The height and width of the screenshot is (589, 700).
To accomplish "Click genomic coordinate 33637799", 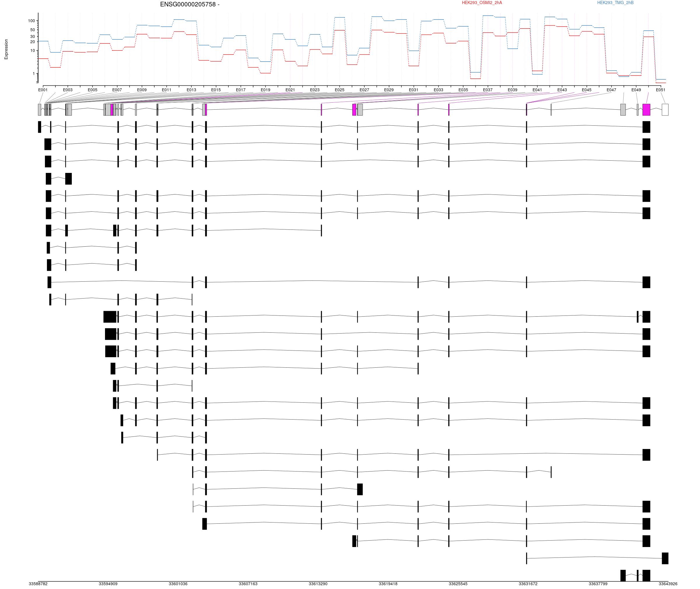I will [x=598, y=584].
